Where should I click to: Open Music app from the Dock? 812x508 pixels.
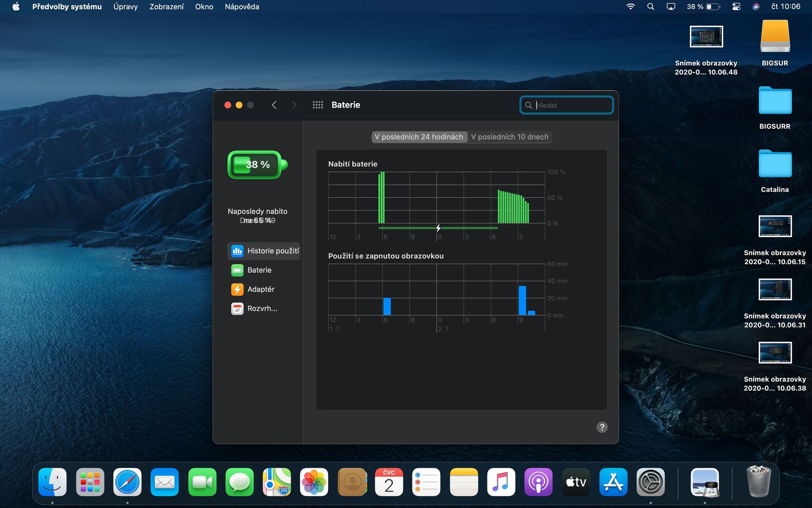pyautogui.click(x=501, y=482)
